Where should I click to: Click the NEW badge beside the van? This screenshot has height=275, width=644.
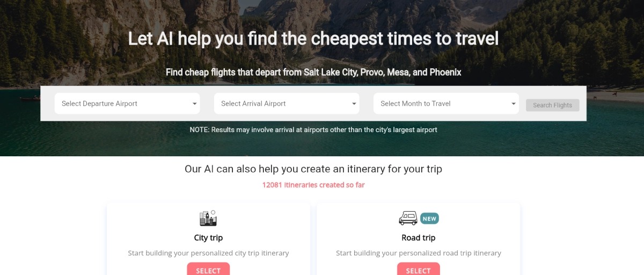[429, 219]
